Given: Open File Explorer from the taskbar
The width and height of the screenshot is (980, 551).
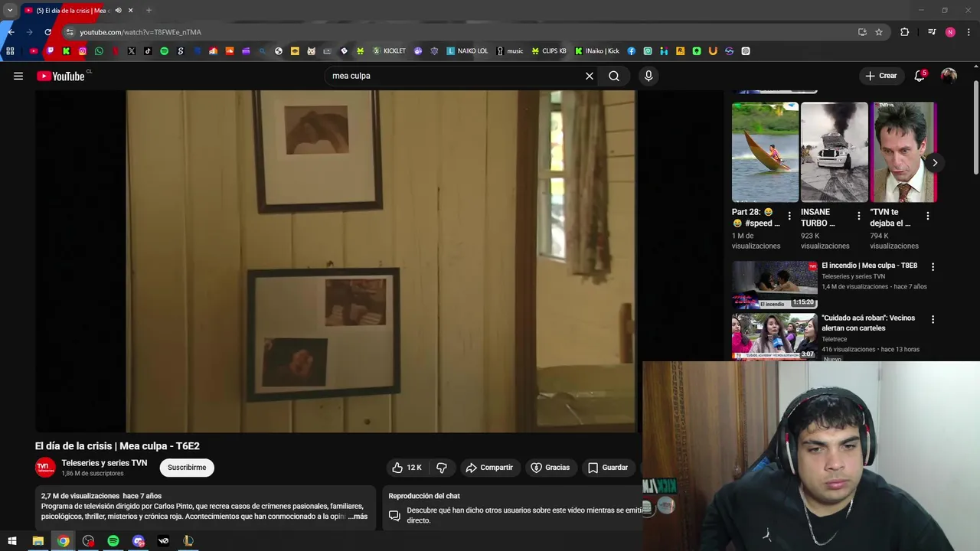Looking at the screenshot, I should 38,541.
